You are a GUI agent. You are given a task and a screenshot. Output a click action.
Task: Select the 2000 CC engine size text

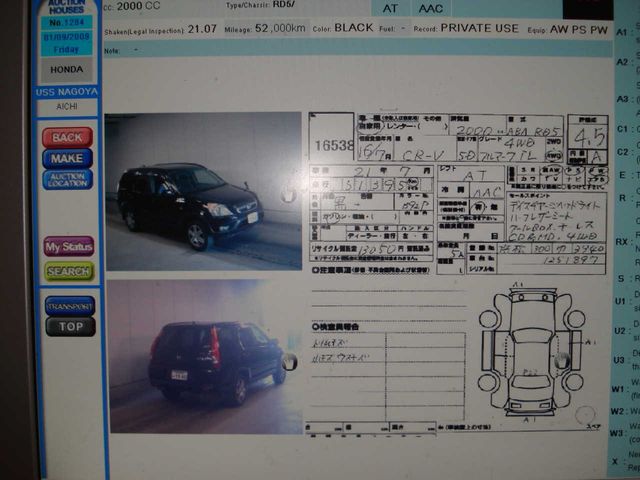pos(138,6)
